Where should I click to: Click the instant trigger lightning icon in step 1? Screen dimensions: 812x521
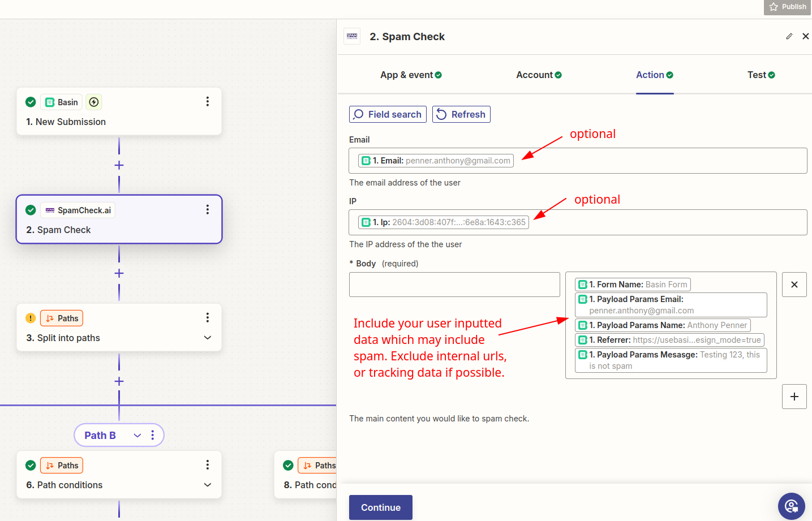click(94, 102)
